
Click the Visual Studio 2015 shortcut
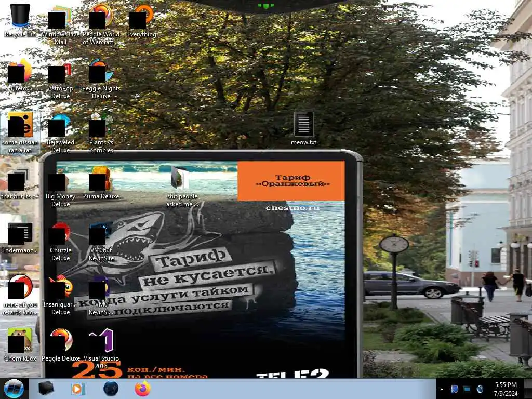(x=101, y=349)
